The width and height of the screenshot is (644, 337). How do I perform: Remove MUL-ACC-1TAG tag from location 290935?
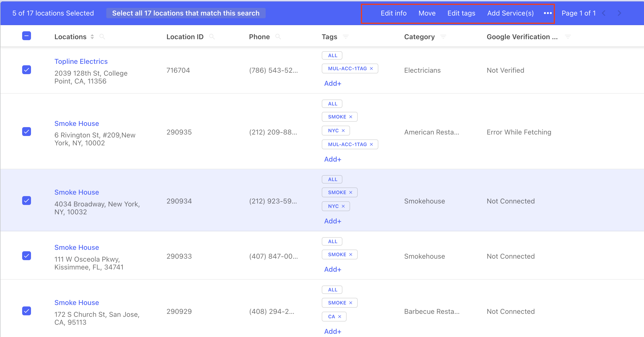click(371, 144)
